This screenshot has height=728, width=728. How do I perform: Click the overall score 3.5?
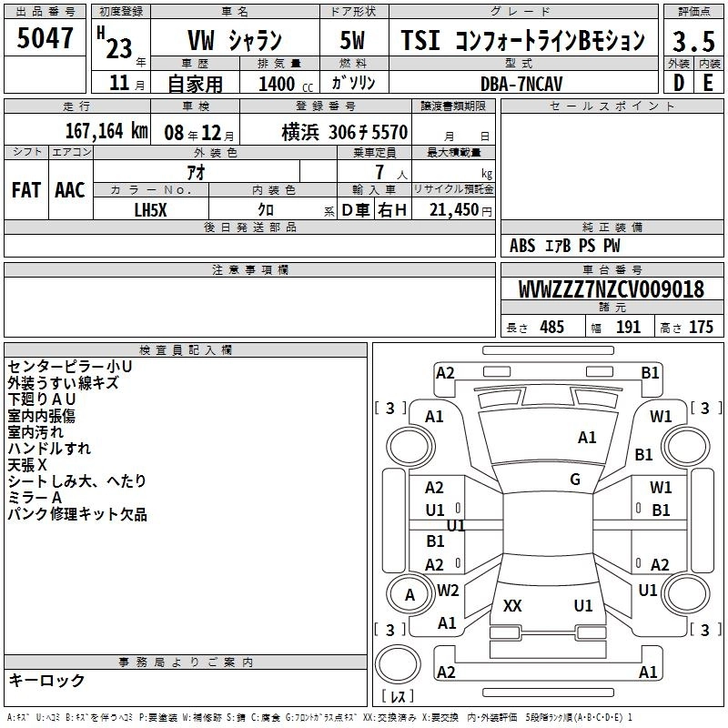[x=693, y=41]
